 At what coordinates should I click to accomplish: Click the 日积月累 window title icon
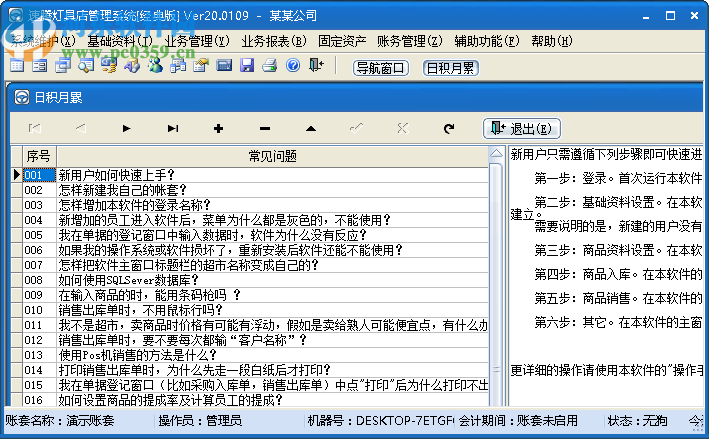[x=21, y=97]
